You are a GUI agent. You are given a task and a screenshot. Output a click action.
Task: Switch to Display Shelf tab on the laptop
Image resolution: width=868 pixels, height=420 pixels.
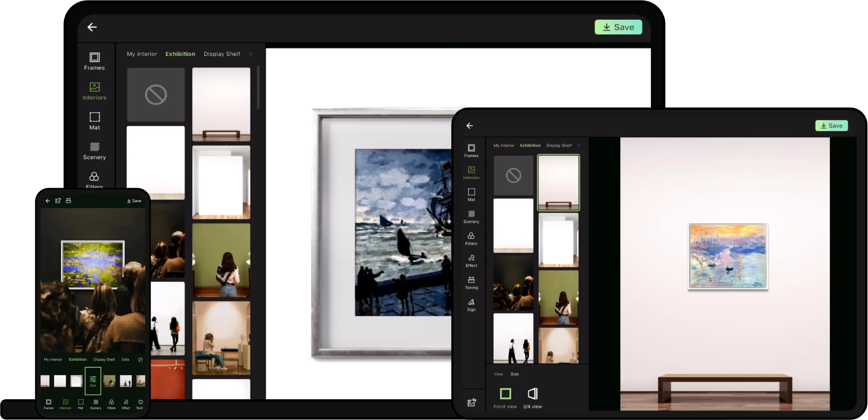(222, 54)
